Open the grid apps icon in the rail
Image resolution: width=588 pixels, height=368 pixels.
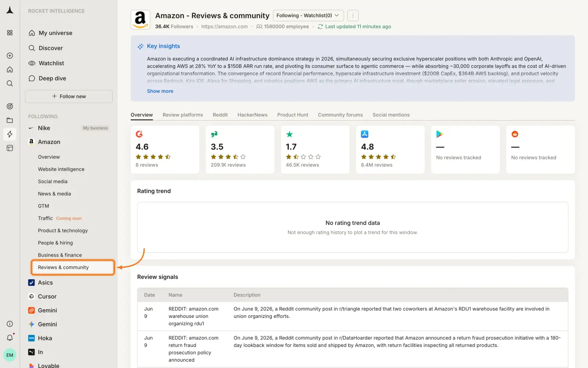point(10,33)
